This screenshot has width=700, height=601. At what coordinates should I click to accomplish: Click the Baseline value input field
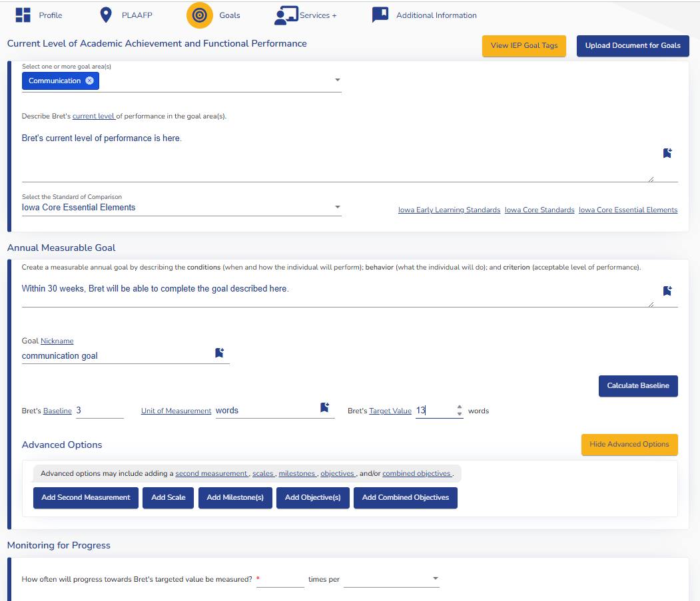(x=99, y=411)
